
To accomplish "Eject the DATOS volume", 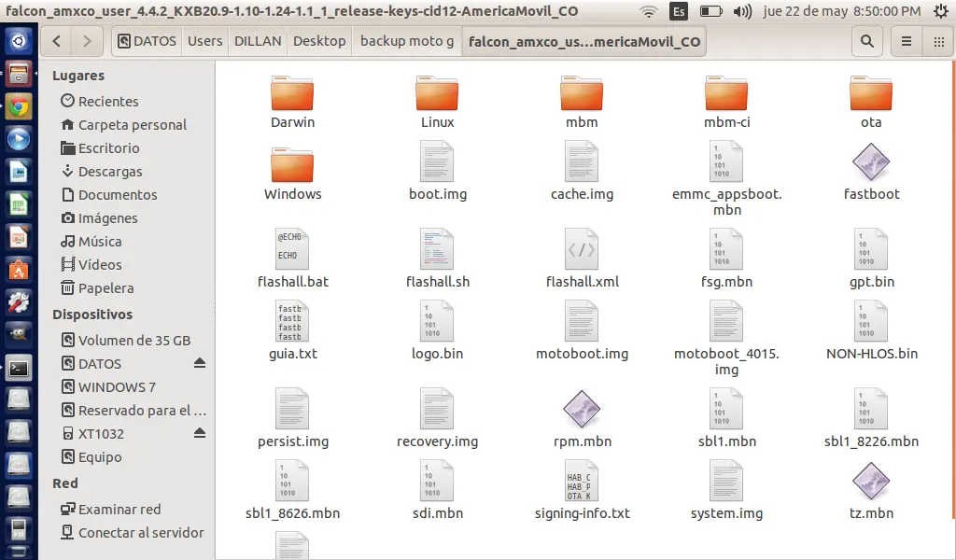I will point(200,363).
